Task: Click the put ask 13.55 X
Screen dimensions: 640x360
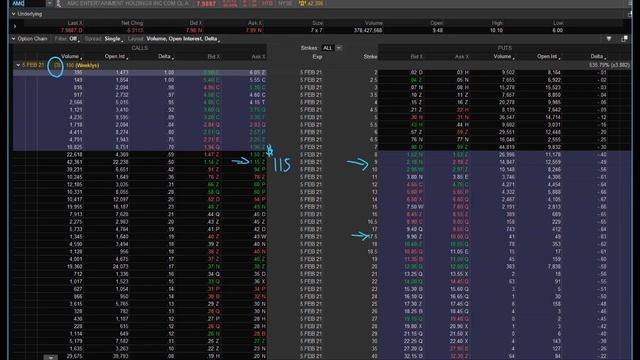Action: coord(459,274)
